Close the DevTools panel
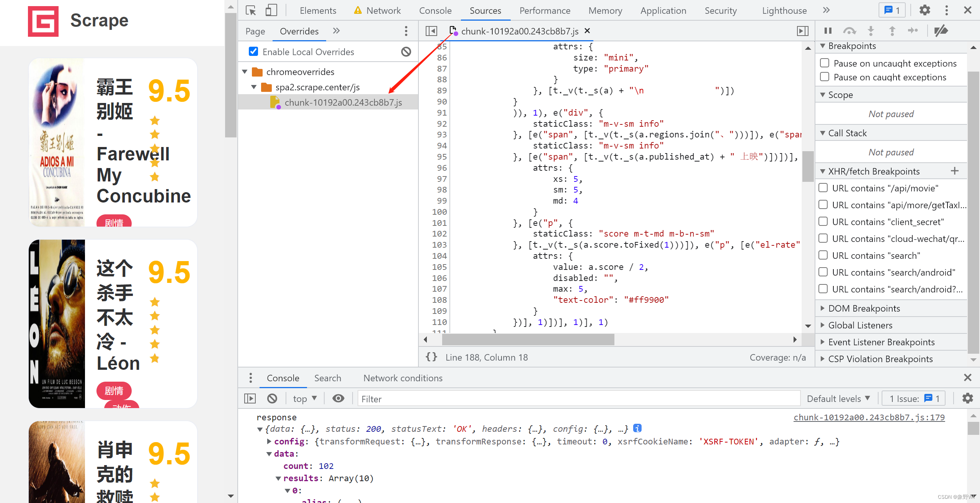The height and width of the screenshot is (503, 980). 967,10
